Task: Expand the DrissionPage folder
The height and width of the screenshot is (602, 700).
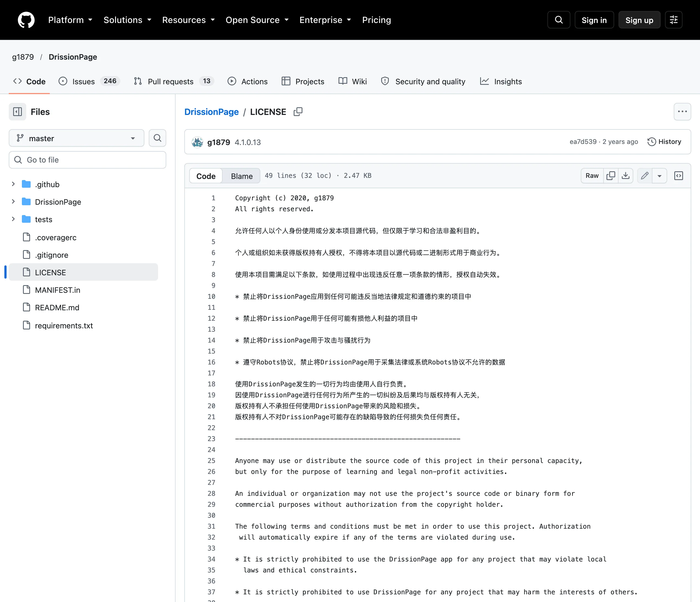Action: (x=13, y=202)
